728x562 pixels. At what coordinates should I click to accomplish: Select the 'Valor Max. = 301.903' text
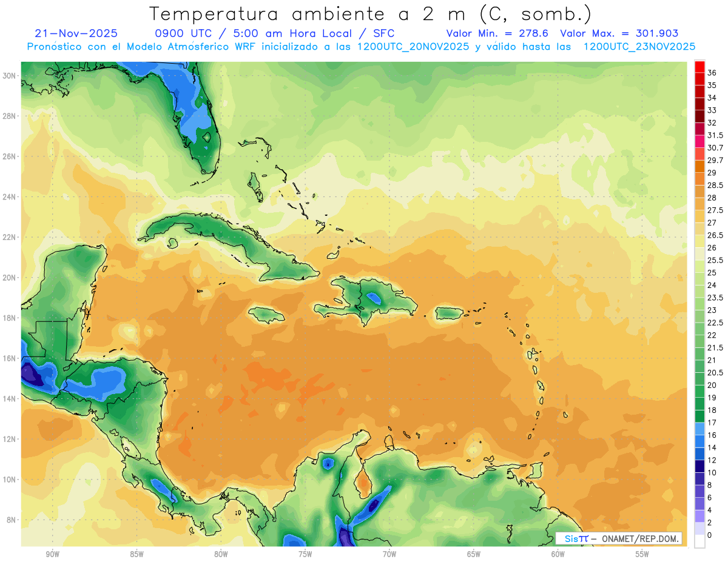(619, 33)
